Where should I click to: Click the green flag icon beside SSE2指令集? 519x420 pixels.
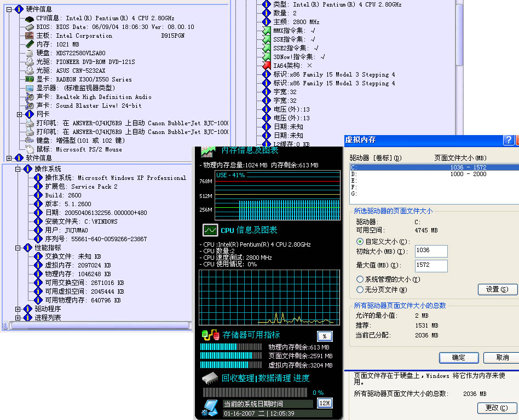tap(267, 48)
